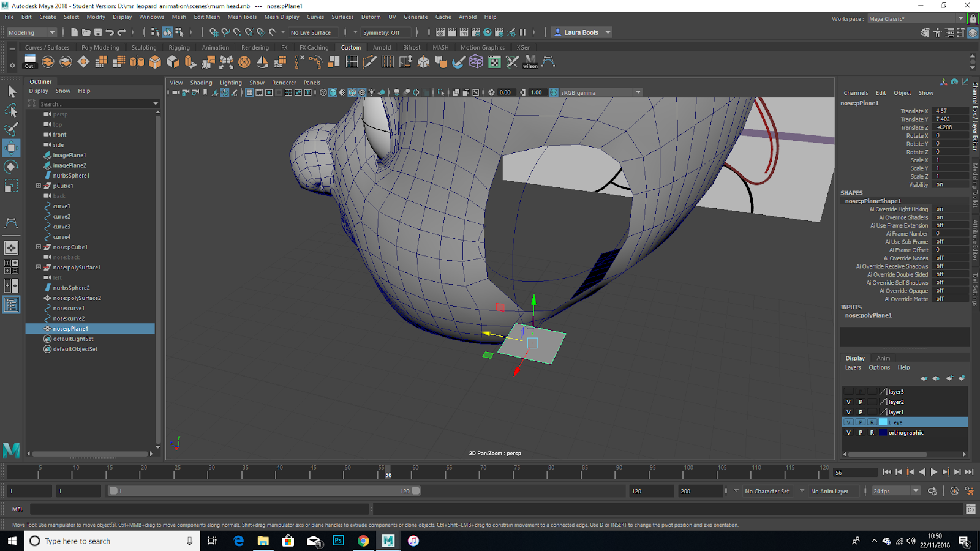This screenshot has height=551, width=980.
Task: Select the Rotate tool in the toolbox
Action: [x=11, y=167]
